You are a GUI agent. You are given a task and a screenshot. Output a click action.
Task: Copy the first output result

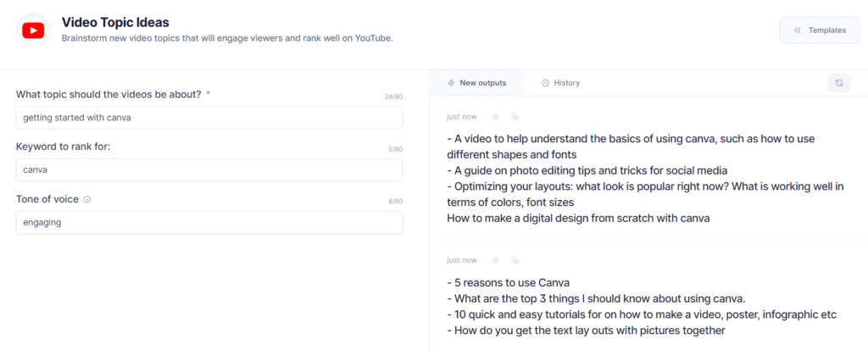click(515, 116)
